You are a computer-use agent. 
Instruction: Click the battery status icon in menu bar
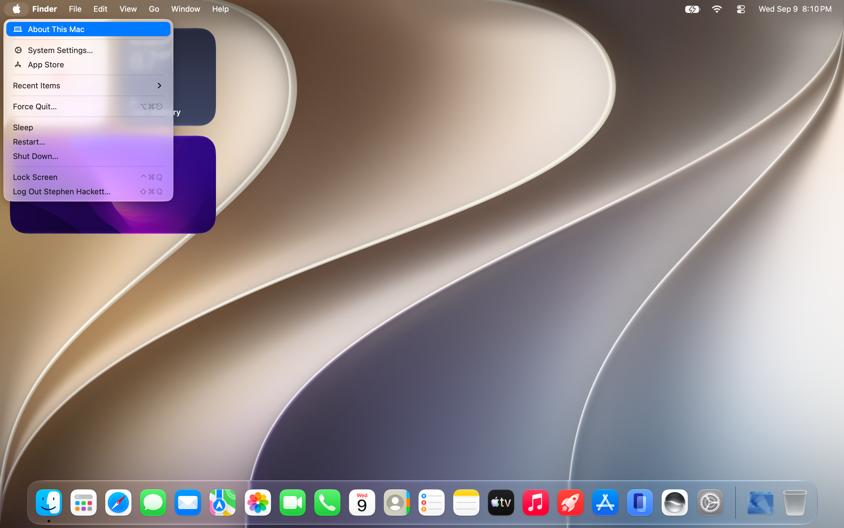point(692,9)
